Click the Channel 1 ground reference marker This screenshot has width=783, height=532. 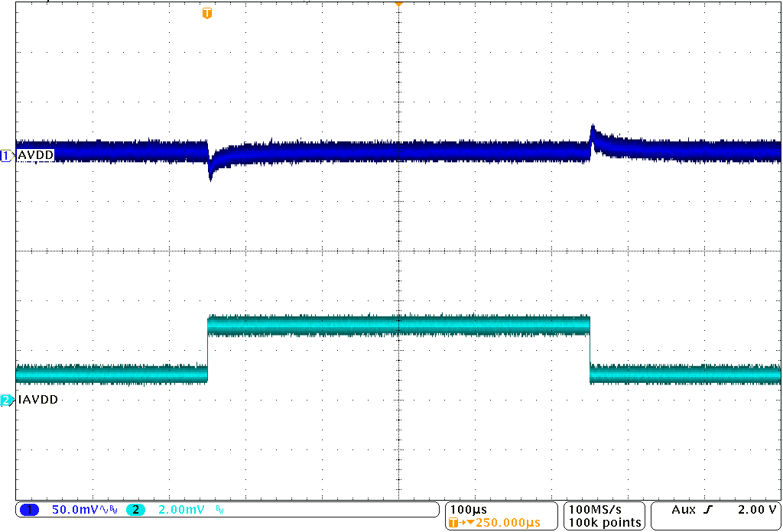[6, 155]
